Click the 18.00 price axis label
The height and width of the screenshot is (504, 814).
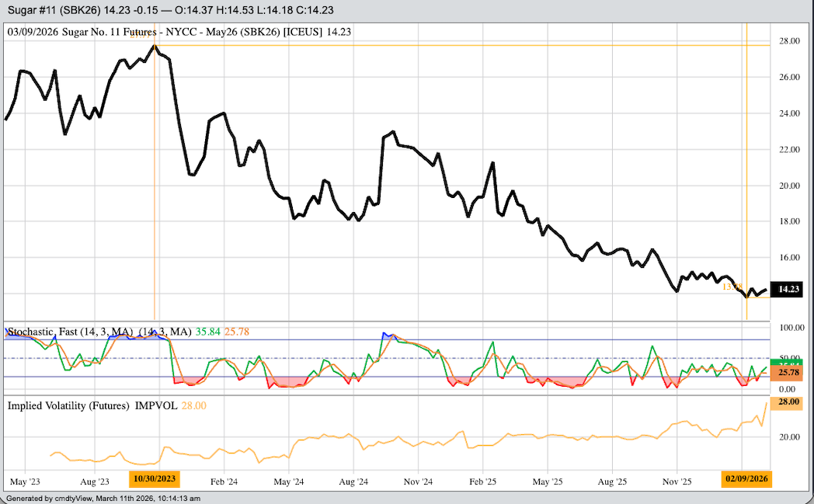[789, 221]
